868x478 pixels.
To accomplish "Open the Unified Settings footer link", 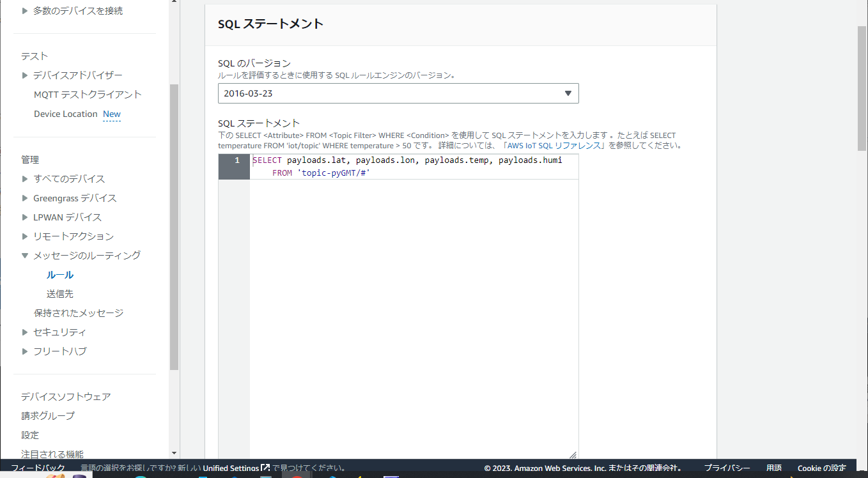I will [236, 468].
